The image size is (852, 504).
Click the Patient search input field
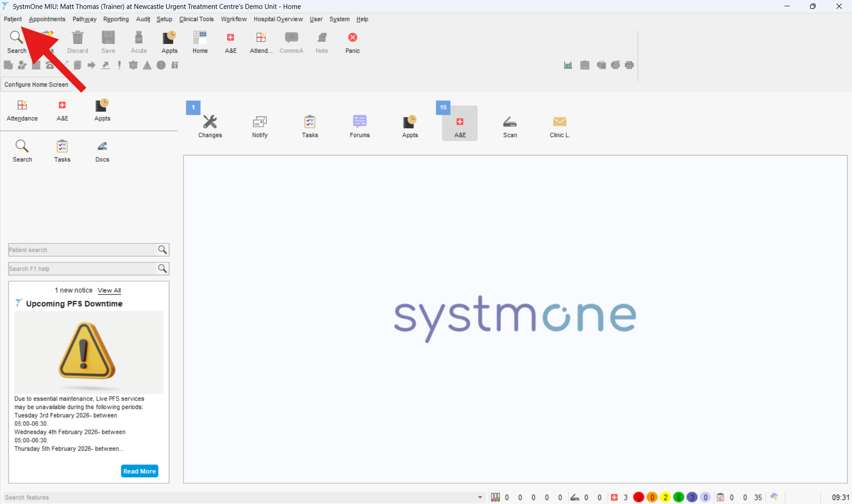[x=82, y=250]
